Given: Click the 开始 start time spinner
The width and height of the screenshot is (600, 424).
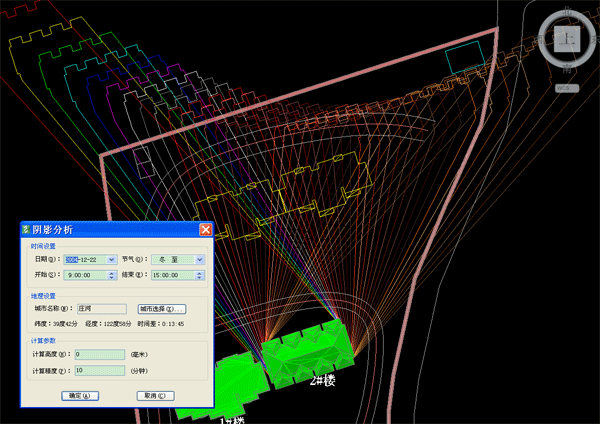Looking at the screenshot, I should 112,275.
